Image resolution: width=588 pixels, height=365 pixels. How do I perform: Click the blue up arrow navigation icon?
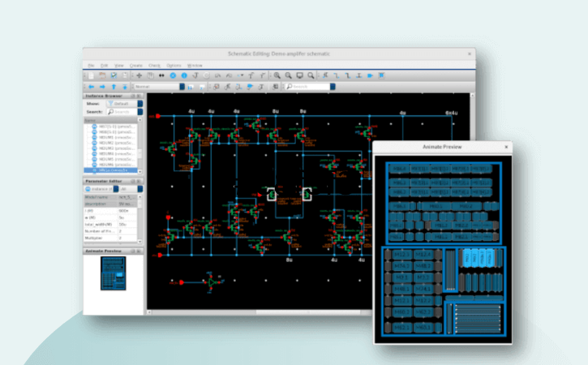[x=113, y=86]
